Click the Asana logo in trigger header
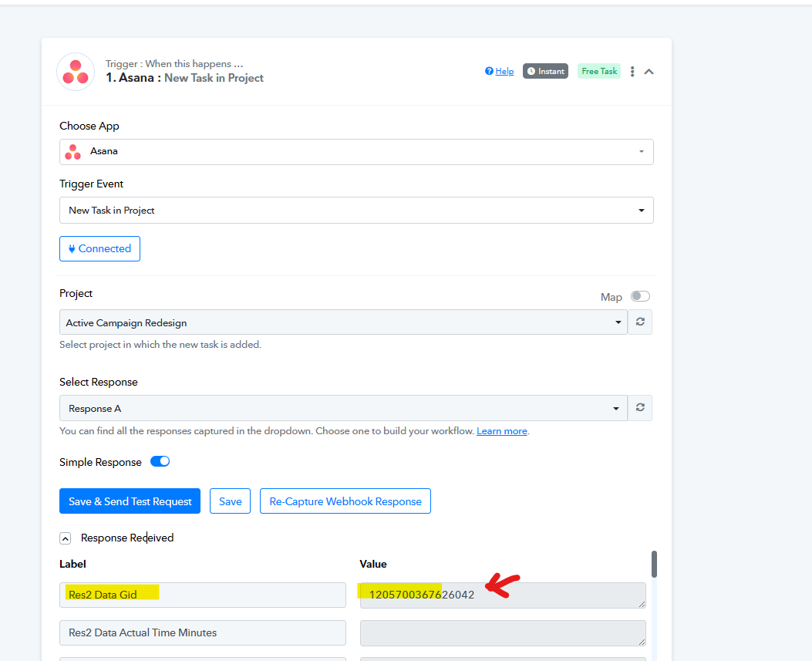This screenshot has height=661, width=812. tap(76, 72)
